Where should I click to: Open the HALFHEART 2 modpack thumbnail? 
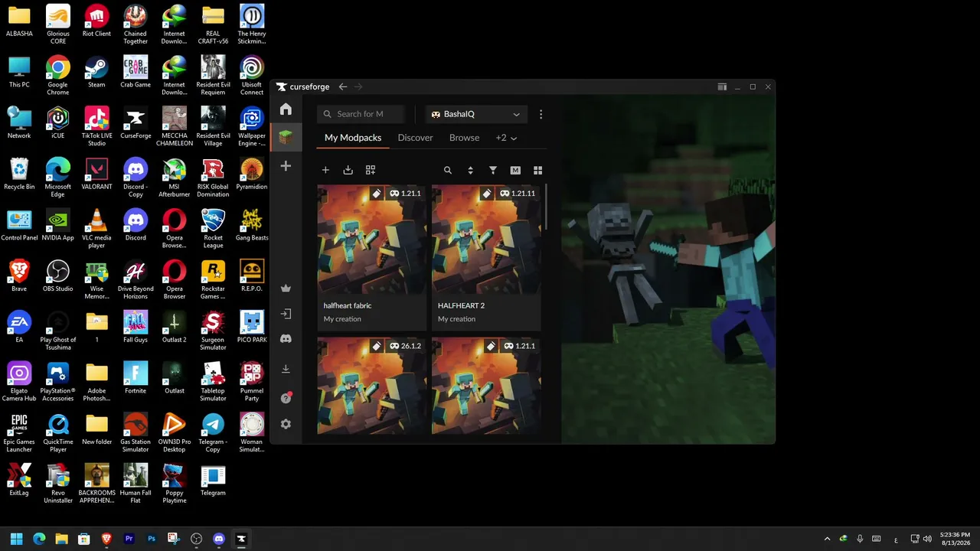(x=486, y=239)
